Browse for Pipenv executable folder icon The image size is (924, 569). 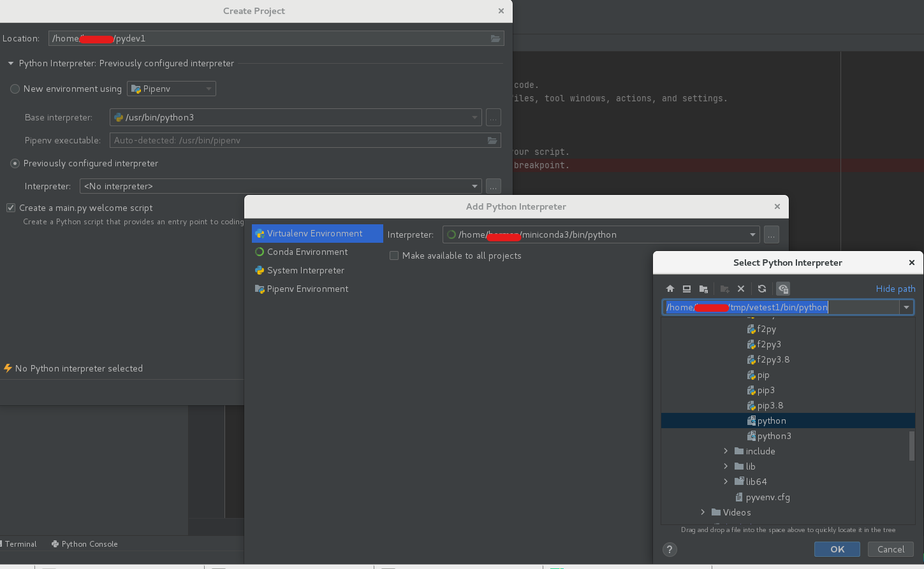(492, 140)
